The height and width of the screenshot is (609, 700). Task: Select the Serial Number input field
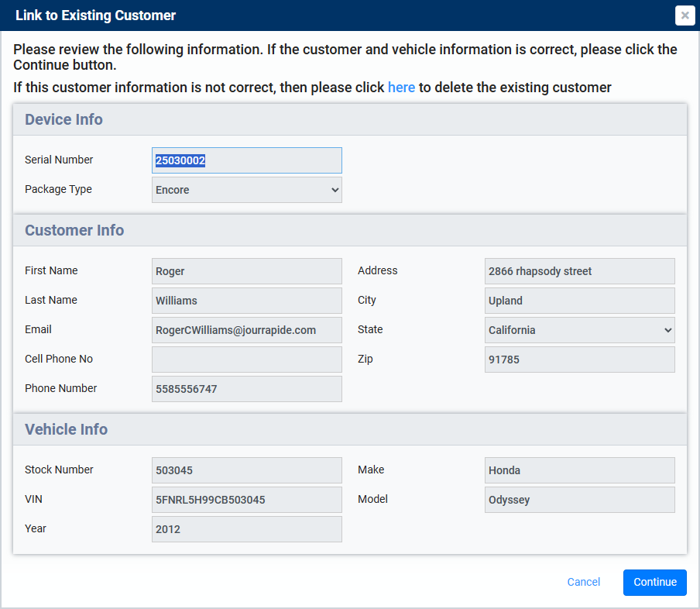coord(246,160)
